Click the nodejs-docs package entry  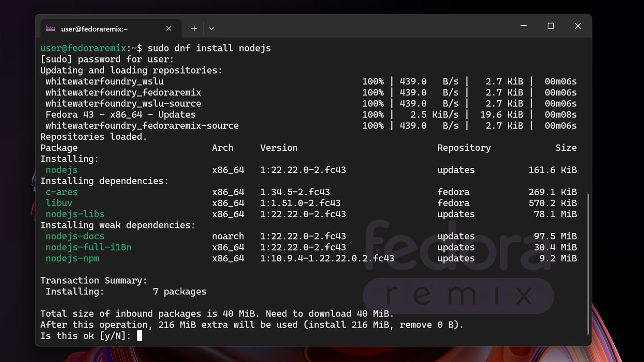coord(75,236)
